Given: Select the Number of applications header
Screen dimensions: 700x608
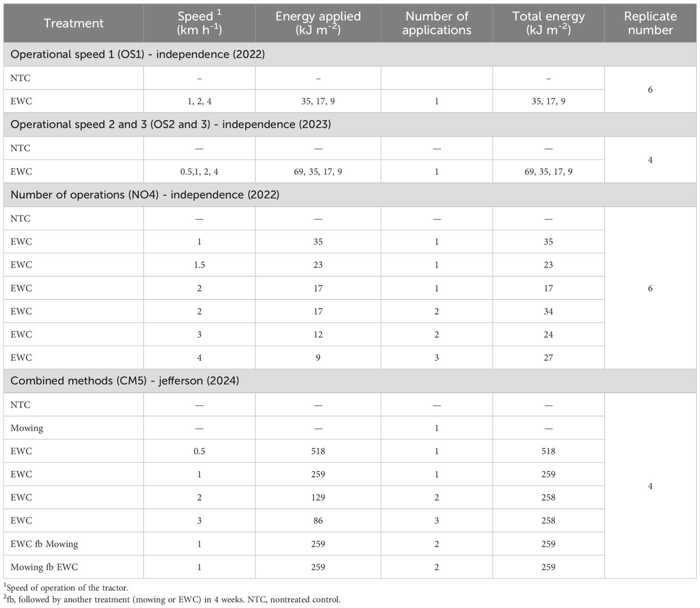Looking at the screenshot, I should (436, 23).
